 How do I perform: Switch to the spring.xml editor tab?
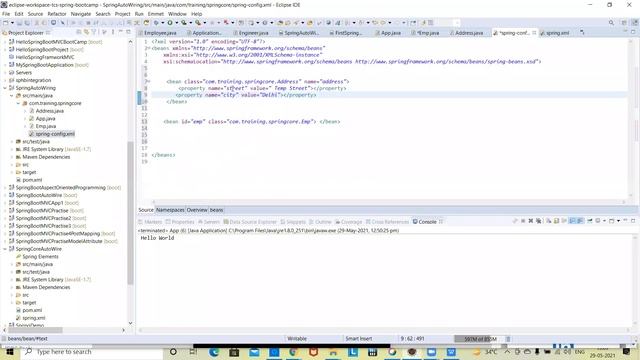tap(557, 33)
